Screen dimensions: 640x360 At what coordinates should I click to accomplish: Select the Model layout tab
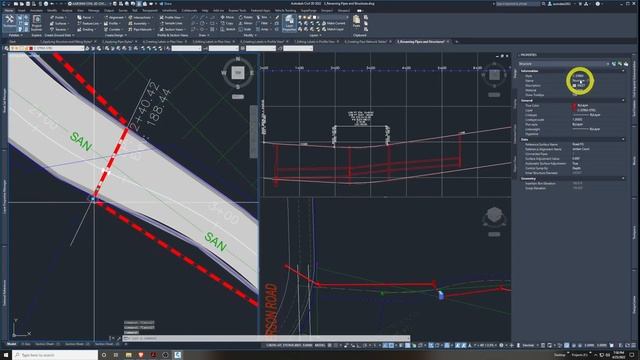tap(12, 344)
